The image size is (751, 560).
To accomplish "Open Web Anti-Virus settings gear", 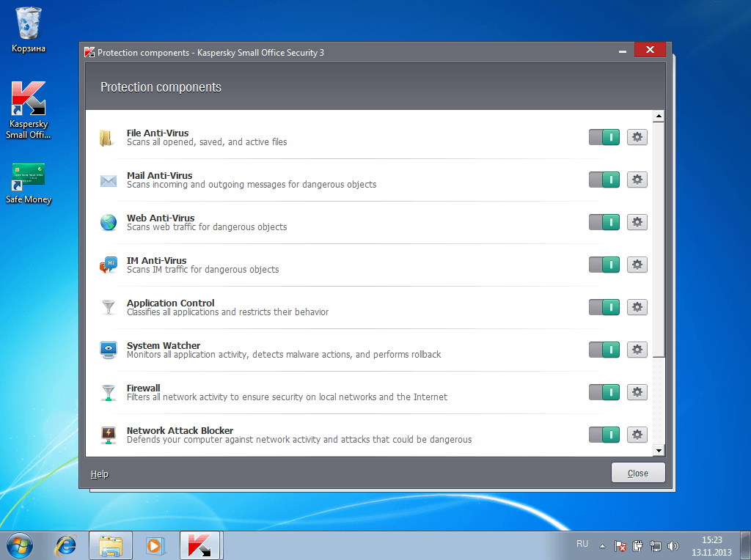I will click(637, 222).
